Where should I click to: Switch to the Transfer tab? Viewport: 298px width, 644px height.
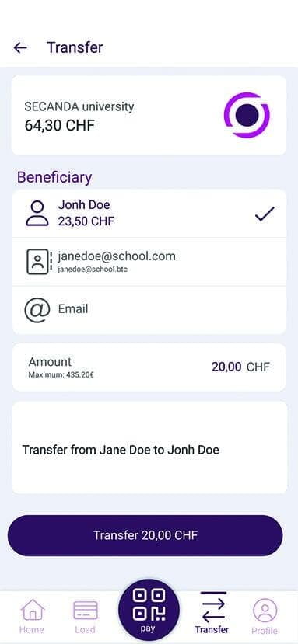coord(212,613)
